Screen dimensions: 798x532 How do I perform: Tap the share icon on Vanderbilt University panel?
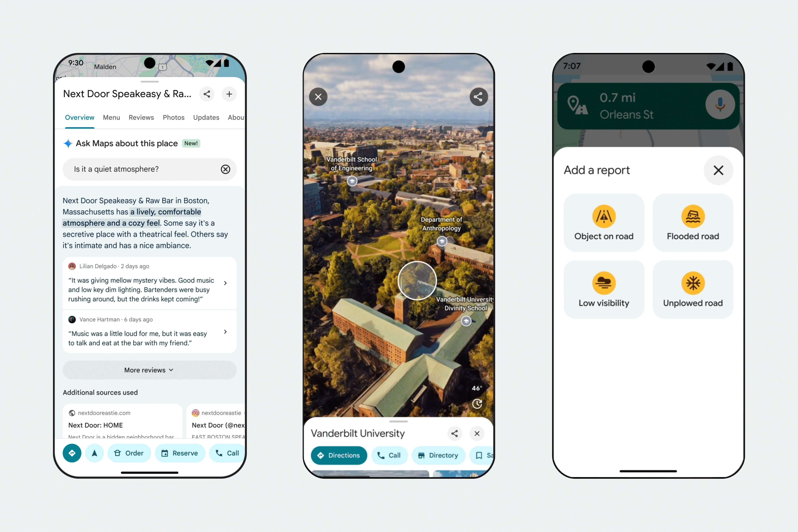point(454,433)
